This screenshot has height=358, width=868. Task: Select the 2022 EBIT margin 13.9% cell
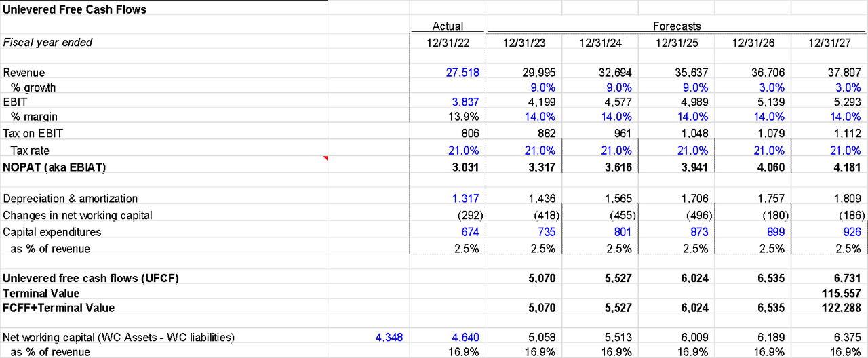click(465, 117)
